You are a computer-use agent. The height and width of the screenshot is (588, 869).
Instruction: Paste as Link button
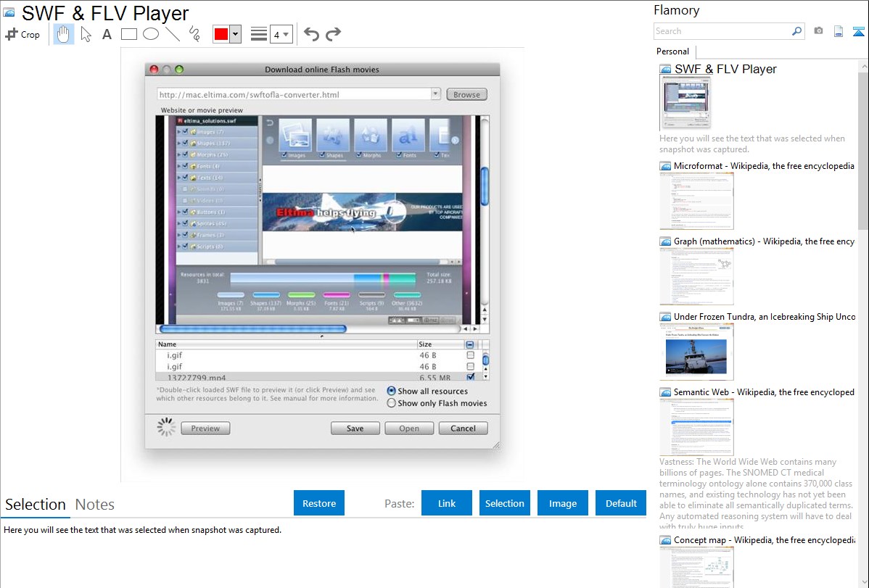tap(447, 503)
